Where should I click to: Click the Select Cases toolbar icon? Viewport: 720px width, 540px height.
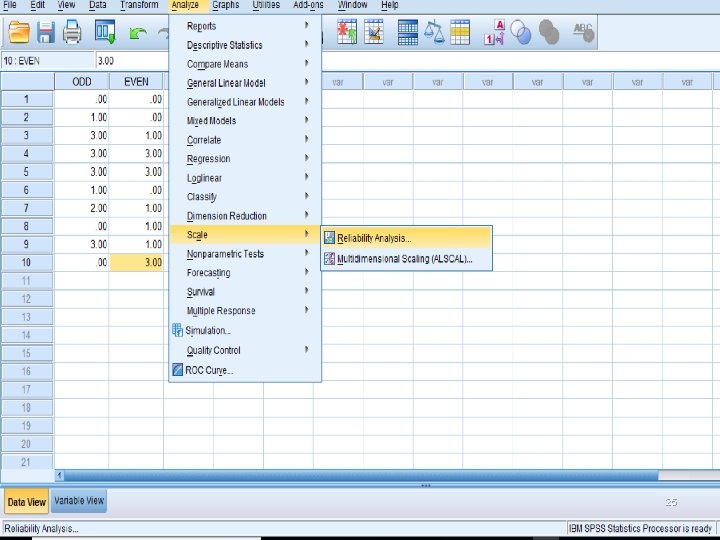pyautogui.click(x=460, y=32)
